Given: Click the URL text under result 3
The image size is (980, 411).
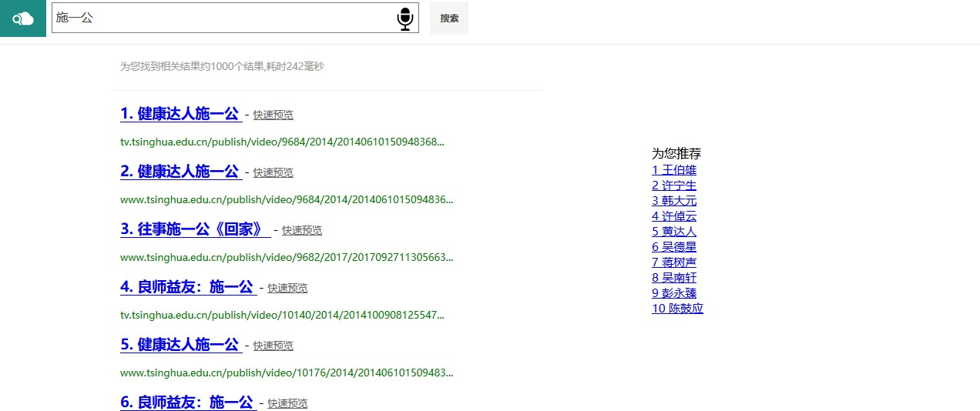Looking at the screenshot, I should (x=287, y=257).
